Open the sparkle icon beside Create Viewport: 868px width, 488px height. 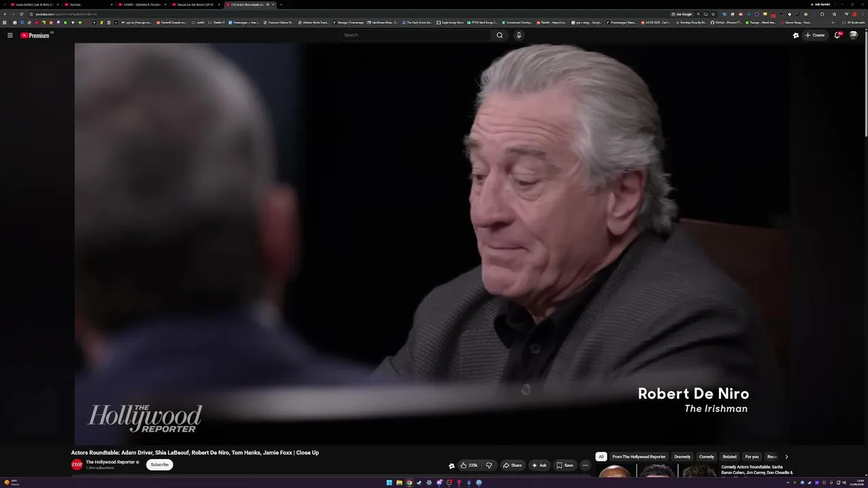coord(796,35)
